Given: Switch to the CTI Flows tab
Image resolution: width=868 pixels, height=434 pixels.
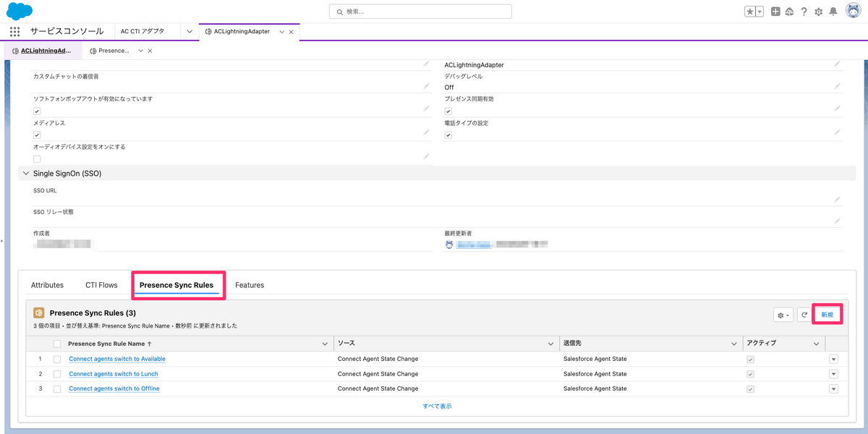Looking at the screenshot, I should (x=101, y=285).
